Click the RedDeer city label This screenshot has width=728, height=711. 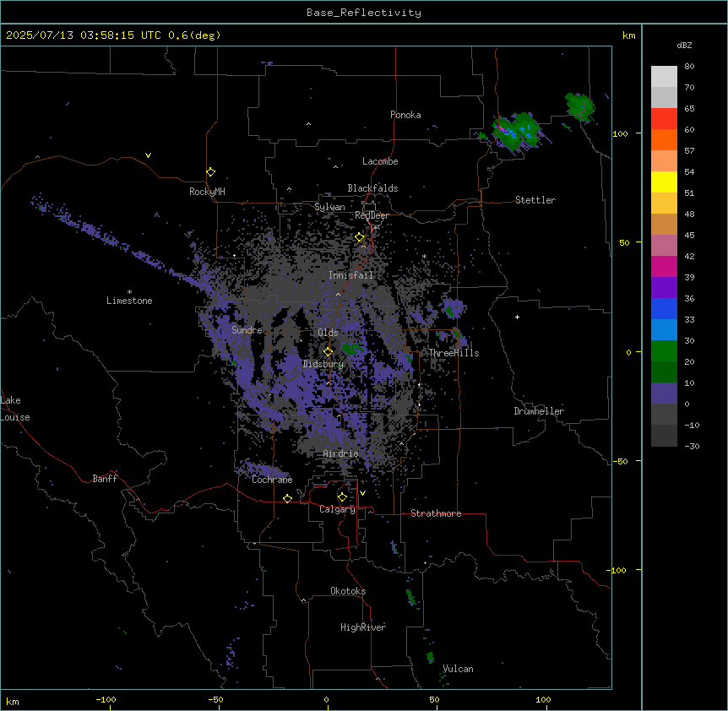[x=372, y=215]
